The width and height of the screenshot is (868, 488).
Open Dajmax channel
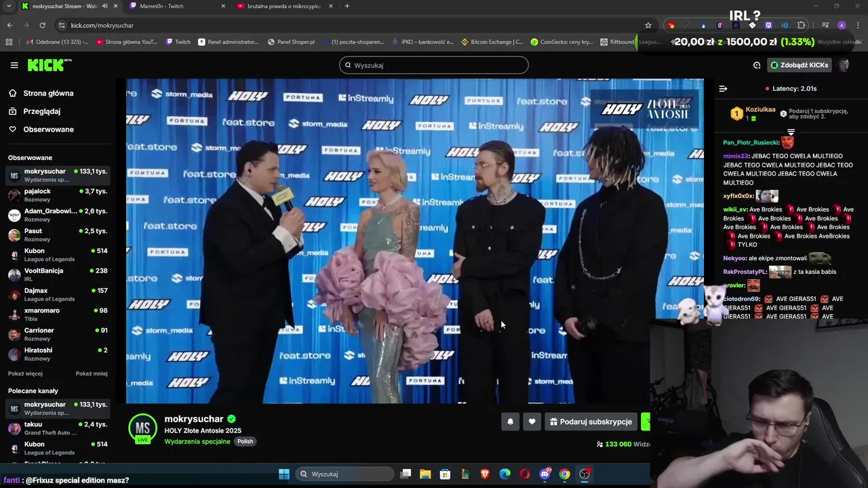pyautogui.click(x=58, y=294)
